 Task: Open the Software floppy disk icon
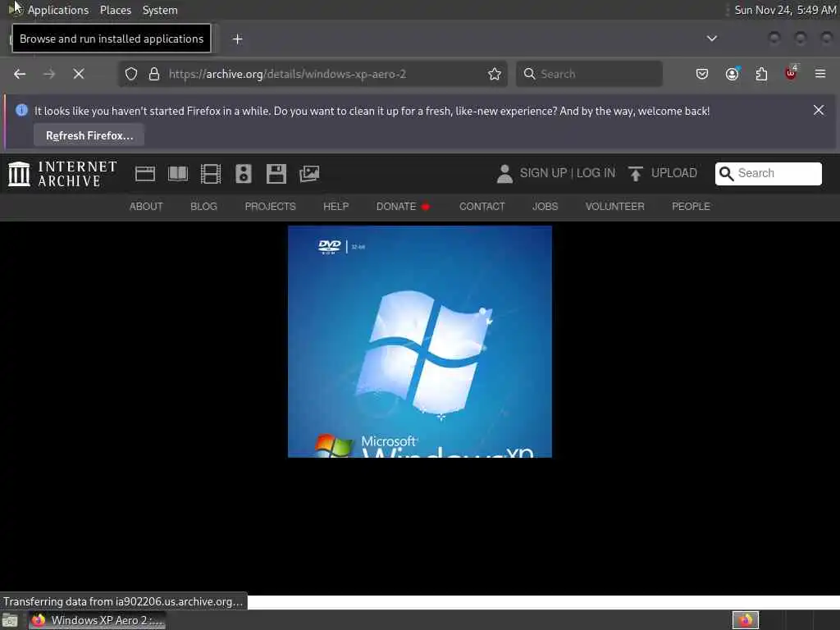[276, 174]
